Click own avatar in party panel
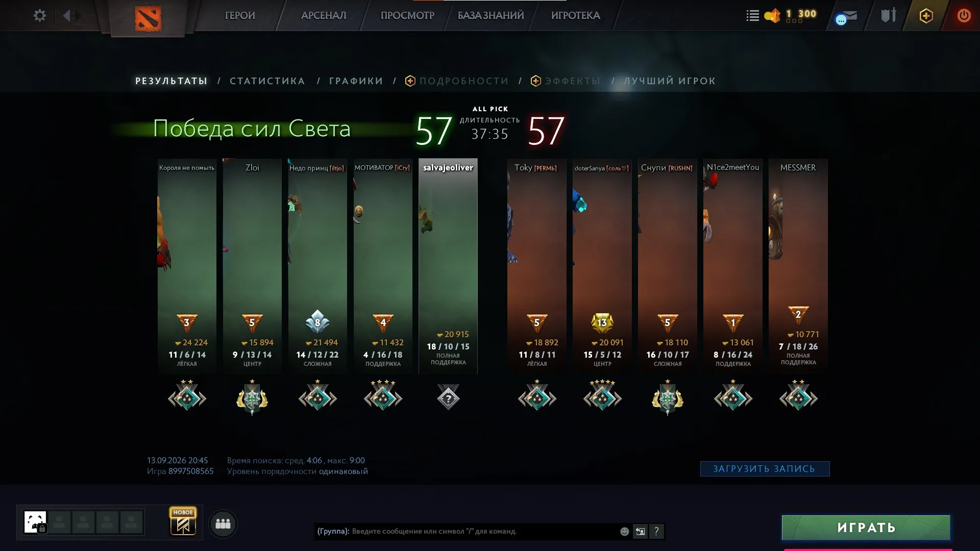The height and width of the screenshot is (551, 980). coord(35,522)
